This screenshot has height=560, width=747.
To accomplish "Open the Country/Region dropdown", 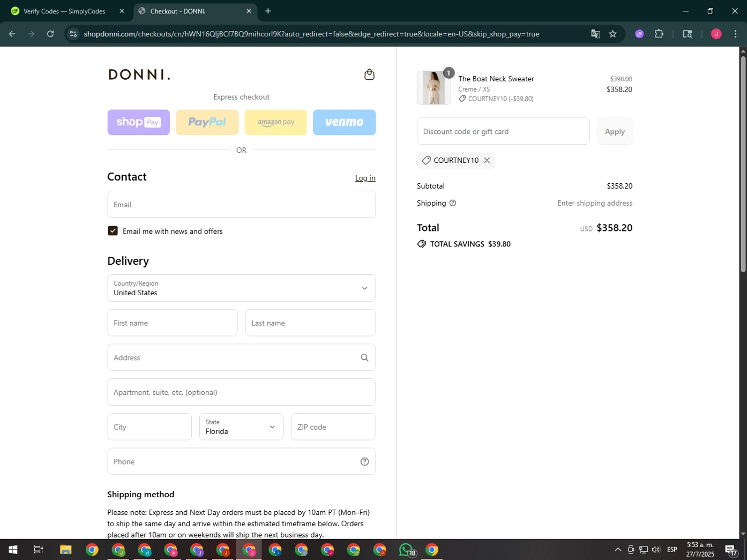I will (242, 288).
